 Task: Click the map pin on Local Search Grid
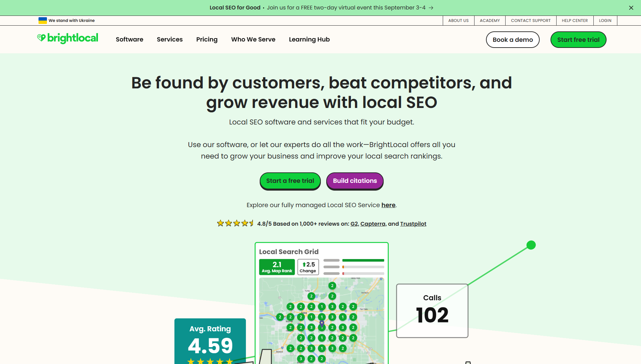point(322,323)
